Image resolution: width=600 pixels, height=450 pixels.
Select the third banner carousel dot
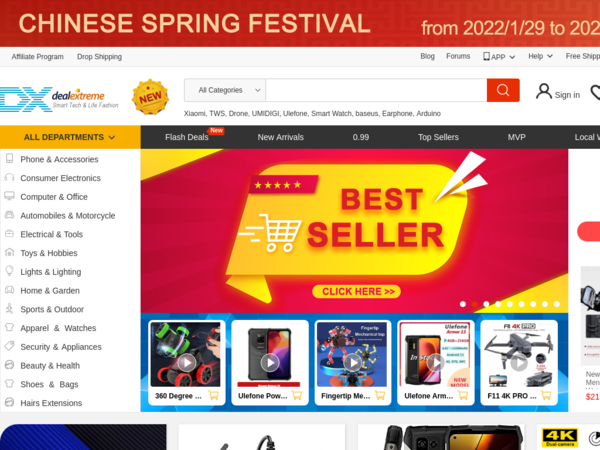coord(486,304)
